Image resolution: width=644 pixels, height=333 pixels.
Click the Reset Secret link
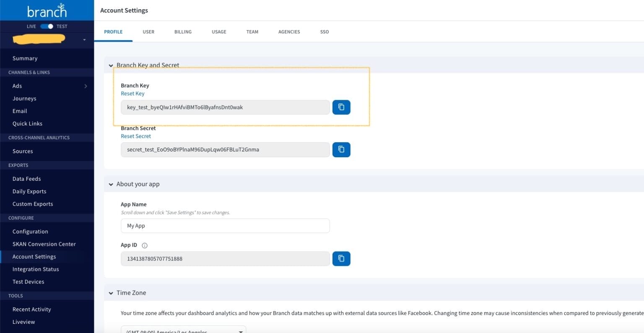coord(135,136)
